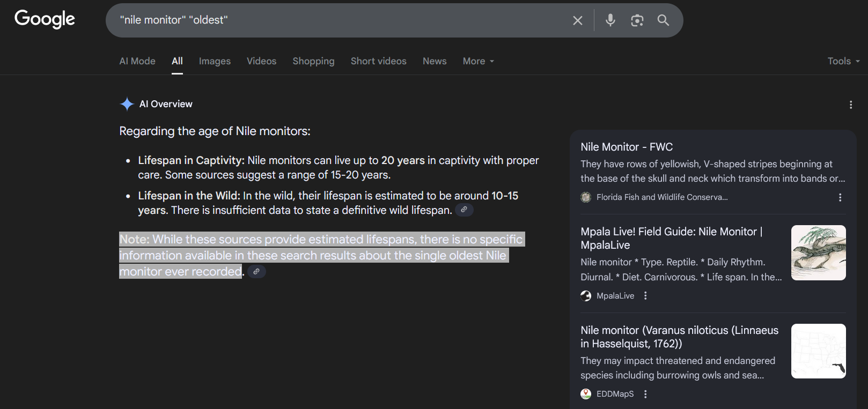Viewport: 868px width, 409px height.
Task: Open options menu next to EDDMapS
Action: pyautogui.click(x=645, y=394)
